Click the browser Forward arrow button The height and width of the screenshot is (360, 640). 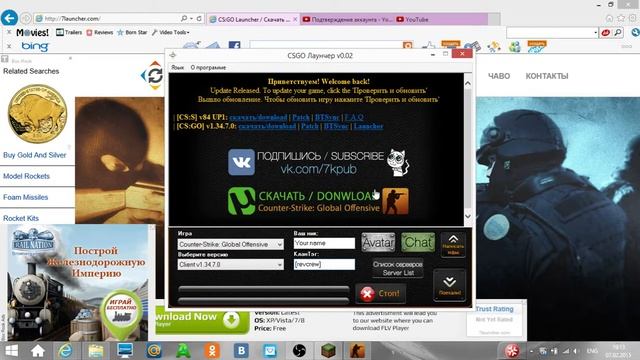coord(26,18)
